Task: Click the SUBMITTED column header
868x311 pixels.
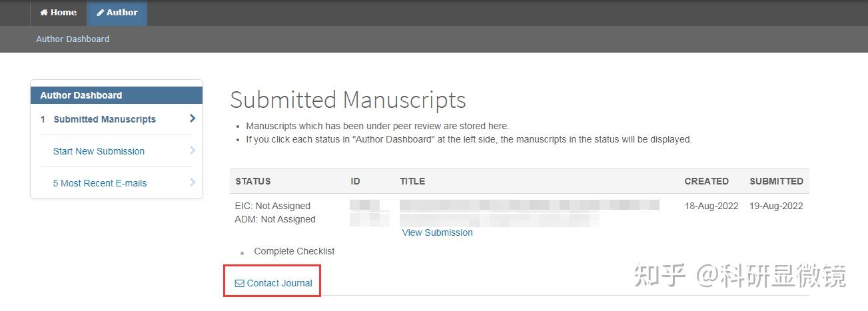Action: 776,181
